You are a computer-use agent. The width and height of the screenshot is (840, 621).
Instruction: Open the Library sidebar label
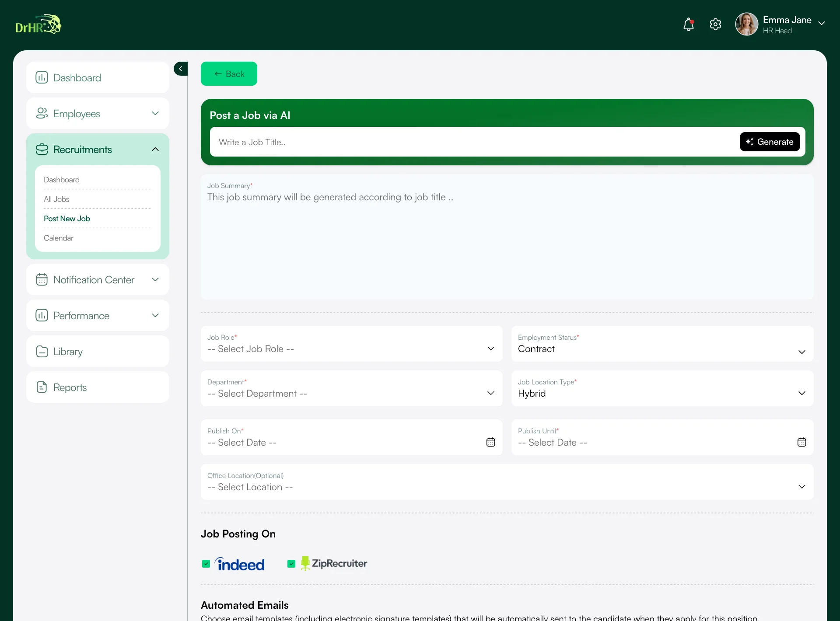pos(68,352)
